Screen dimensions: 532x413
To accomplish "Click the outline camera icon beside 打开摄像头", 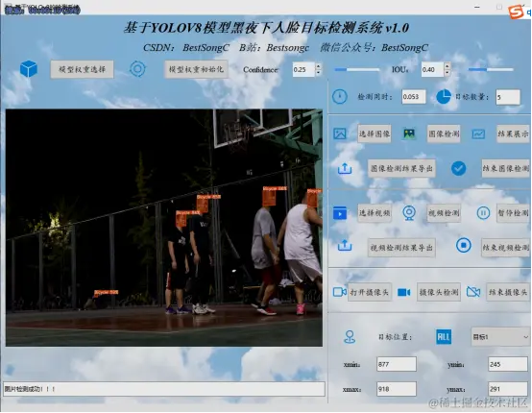I will (339, 292).
